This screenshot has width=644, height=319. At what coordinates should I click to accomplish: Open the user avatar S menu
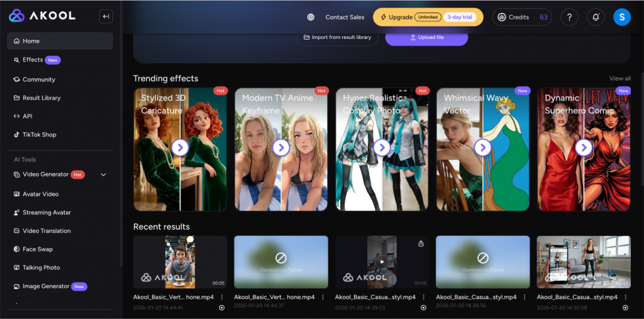(x=622, y=17)
